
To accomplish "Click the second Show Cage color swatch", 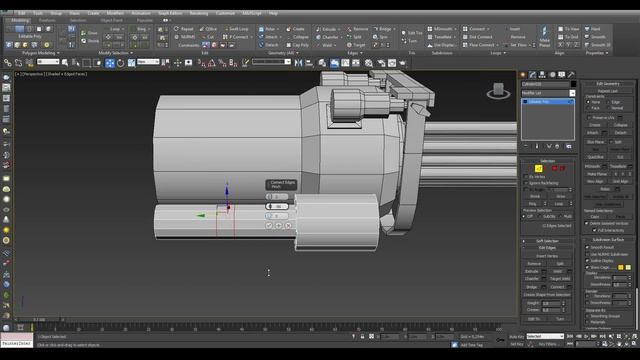I will click(628, 267).
